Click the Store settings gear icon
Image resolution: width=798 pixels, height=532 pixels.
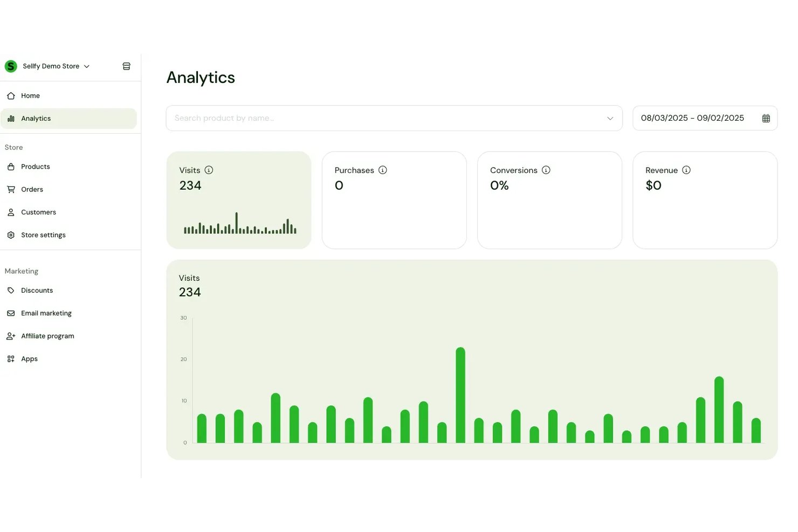11,235
